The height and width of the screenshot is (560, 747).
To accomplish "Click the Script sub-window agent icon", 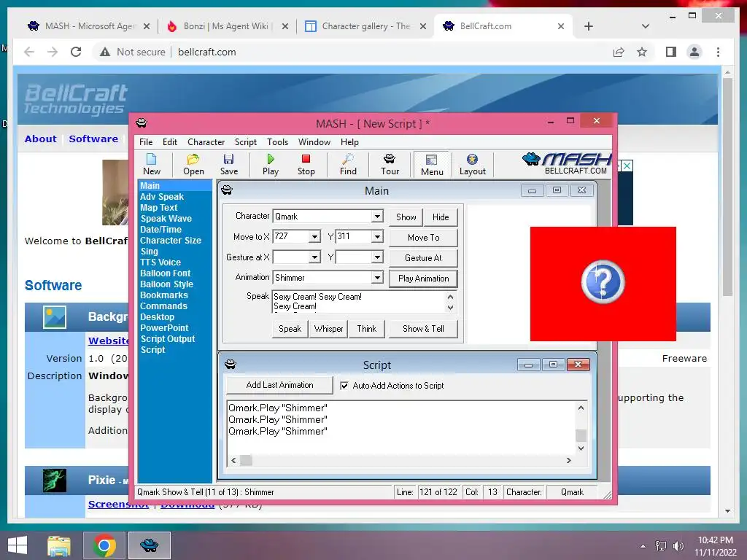I will coord(230,365).
